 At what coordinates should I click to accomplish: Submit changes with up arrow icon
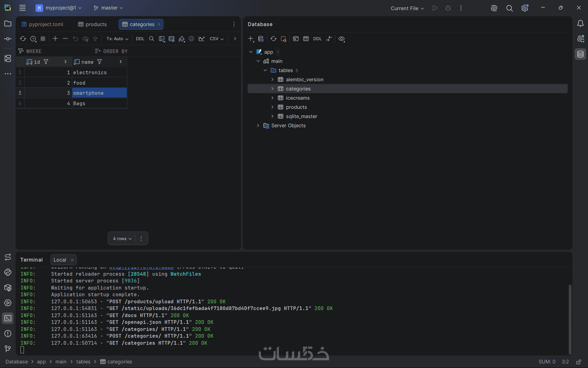(x=95, y=39)
